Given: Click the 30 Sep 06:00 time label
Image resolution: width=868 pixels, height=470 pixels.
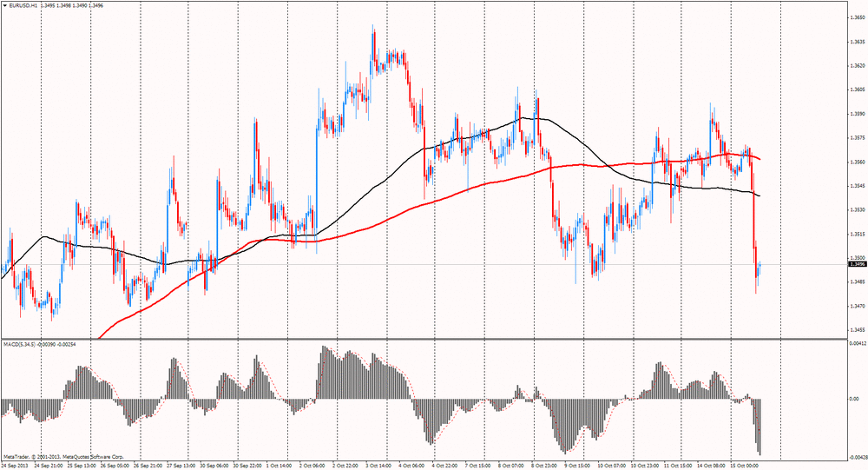Looking at the screenshot, I should click(x=214, y=466).
